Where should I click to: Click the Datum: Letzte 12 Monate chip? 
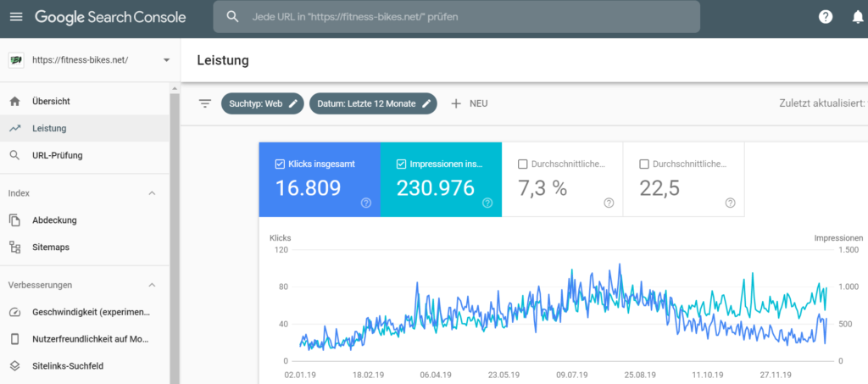coord(373,103)
